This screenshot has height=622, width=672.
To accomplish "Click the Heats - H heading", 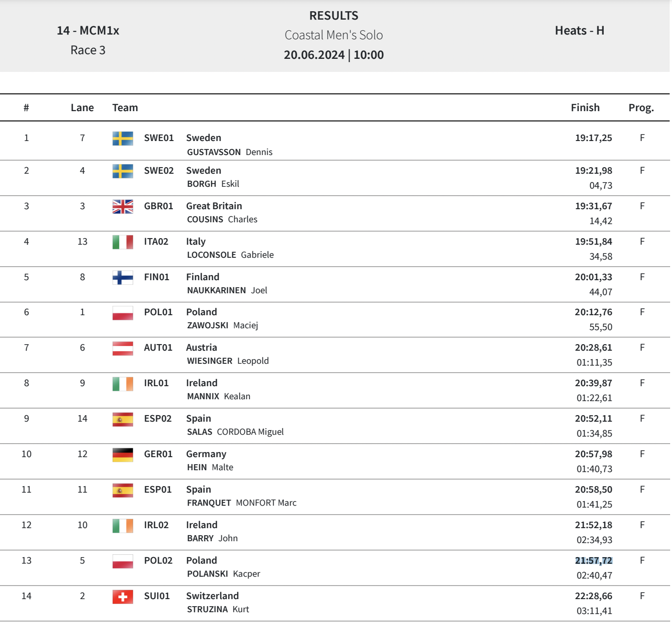I will pyautogui.click(x=579, y=31).
